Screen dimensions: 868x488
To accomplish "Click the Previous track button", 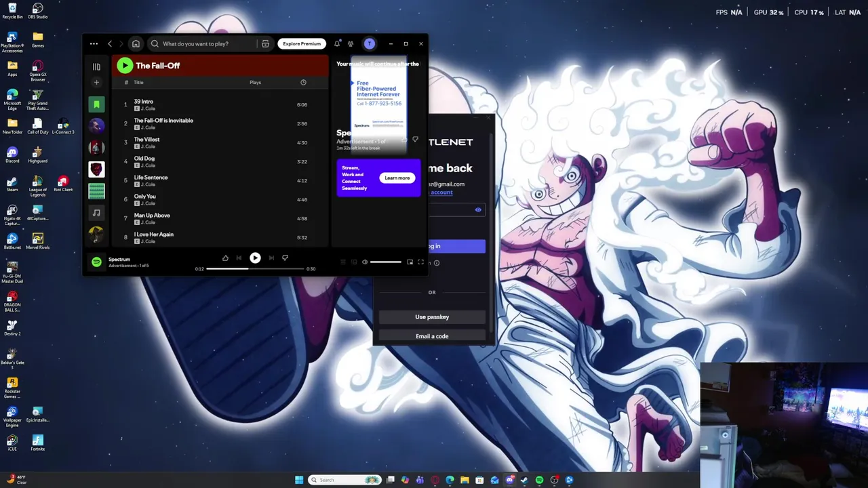I will click(x=239, y=258).
